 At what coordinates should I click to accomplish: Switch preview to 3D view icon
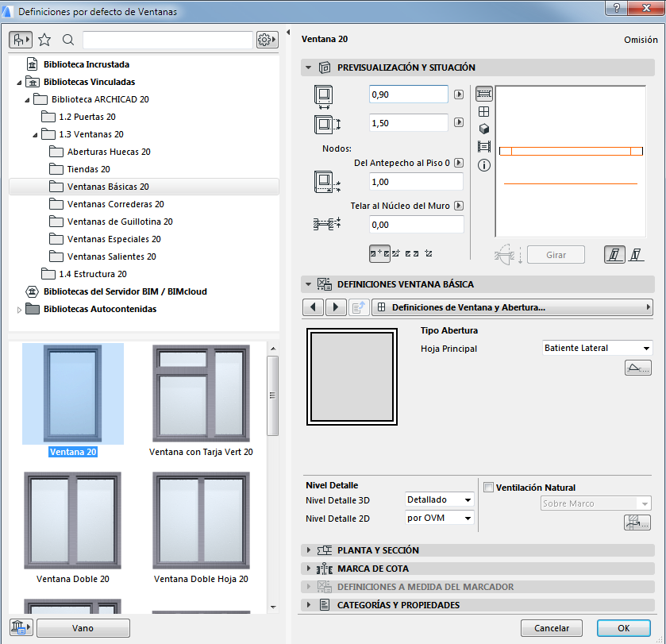coord(484,129)
